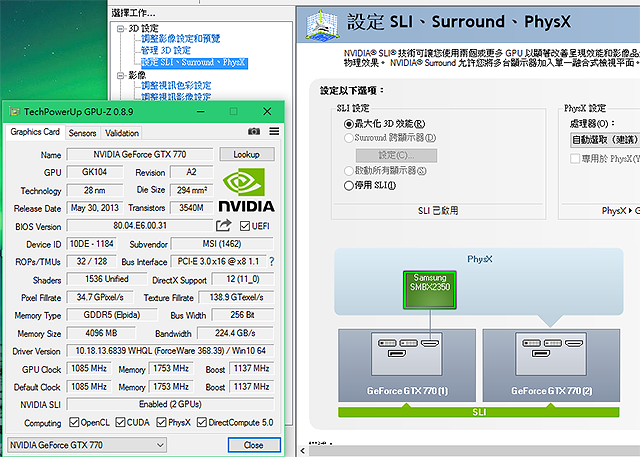Open the GPU-Z hamburger menu icon
This screenshot has height=457, width=640.
point(274,131)
